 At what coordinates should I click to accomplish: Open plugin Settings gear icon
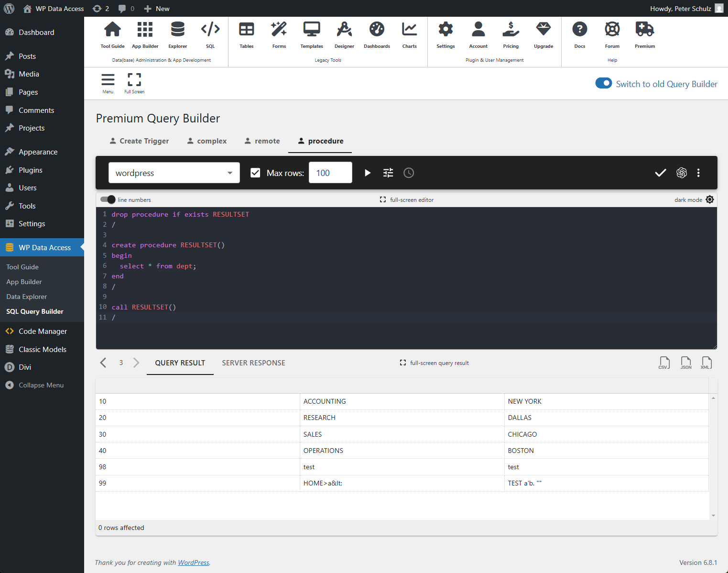coord(445,30)
